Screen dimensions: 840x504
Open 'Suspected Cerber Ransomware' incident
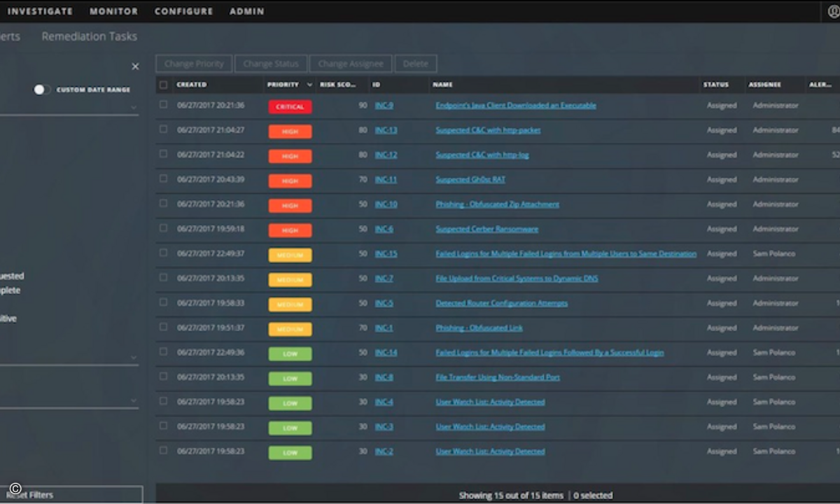coord(487,229)
